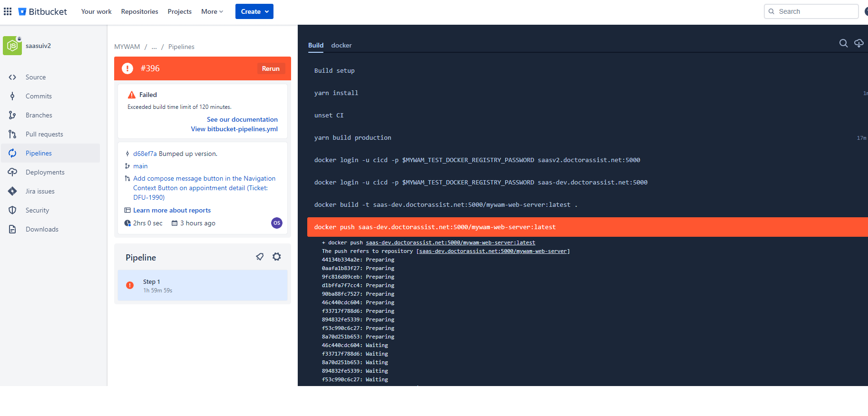Click 'Learn more about reports' link
868x416 pixels.
click(x=172, y=210)
